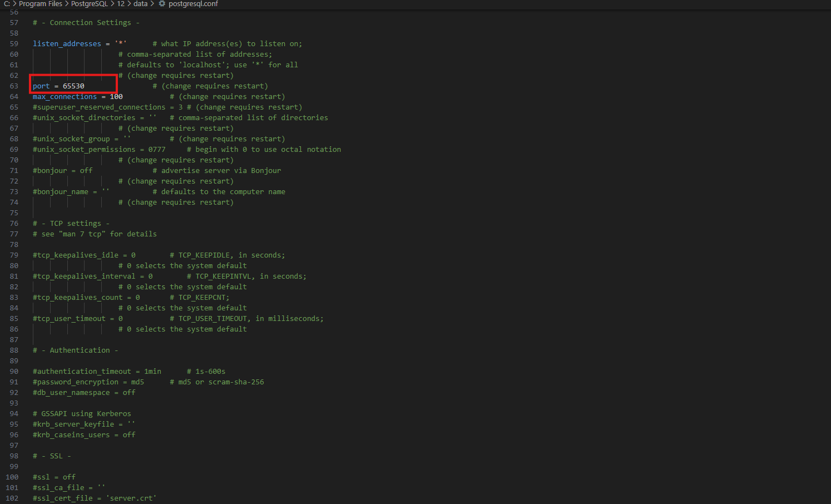831x504 pixels.
Task: Click the 'max_connections' setting name
Action: pyautogui.click(x=65, y=97)
